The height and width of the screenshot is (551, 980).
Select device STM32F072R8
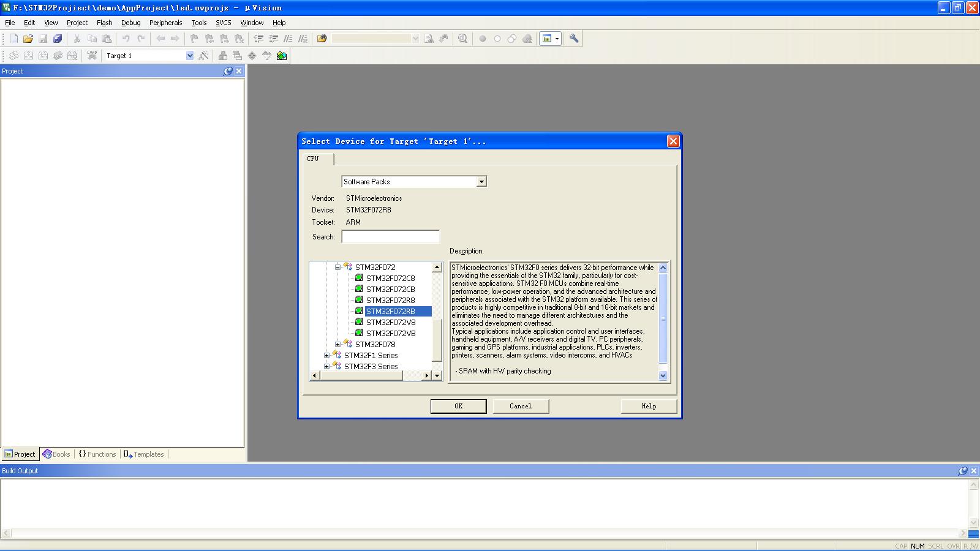point(391,301)
